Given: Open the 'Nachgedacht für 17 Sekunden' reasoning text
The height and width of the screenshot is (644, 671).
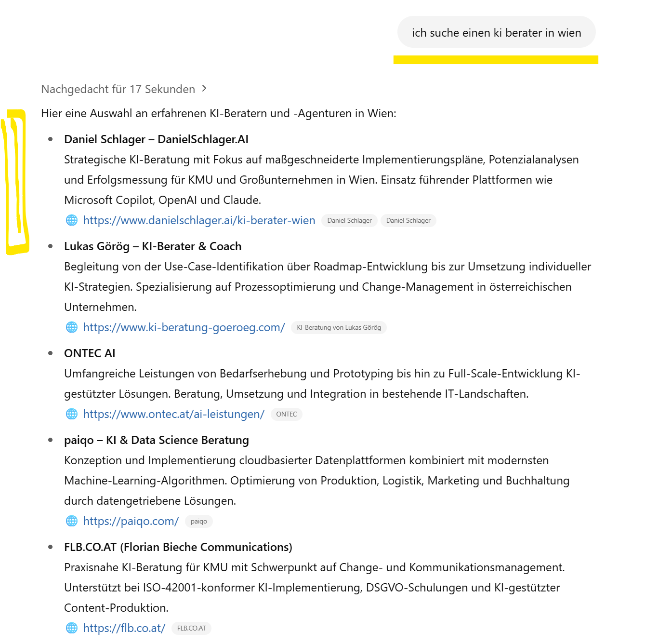Looking at the screenshot, I should [118, 89].
